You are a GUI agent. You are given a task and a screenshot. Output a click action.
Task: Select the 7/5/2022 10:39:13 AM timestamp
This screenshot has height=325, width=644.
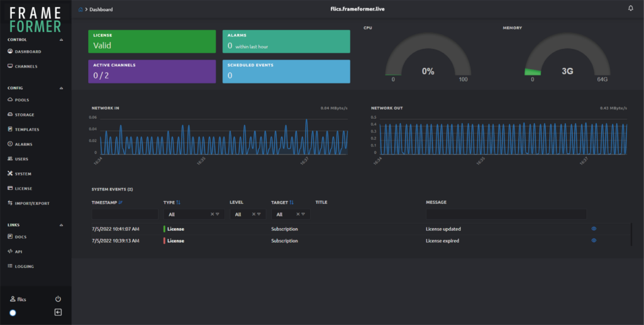click(116, 241)
